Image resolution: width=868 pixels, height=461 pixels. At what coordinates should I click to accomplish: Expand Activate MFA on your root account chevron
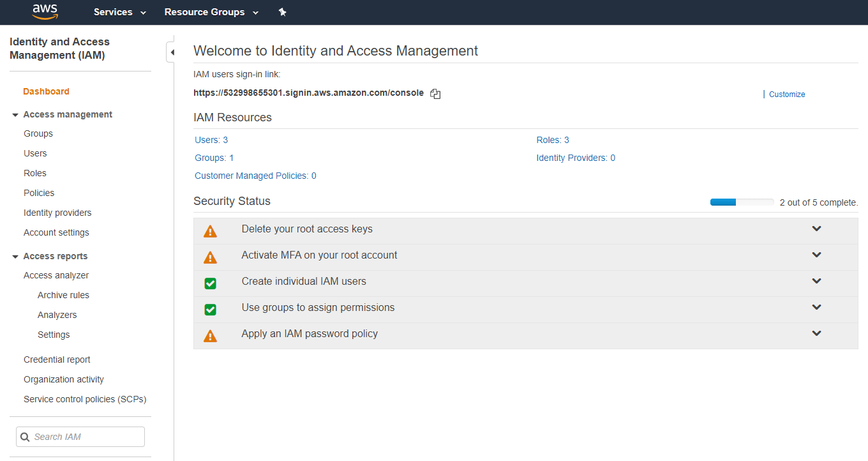[x=816, y=255]
